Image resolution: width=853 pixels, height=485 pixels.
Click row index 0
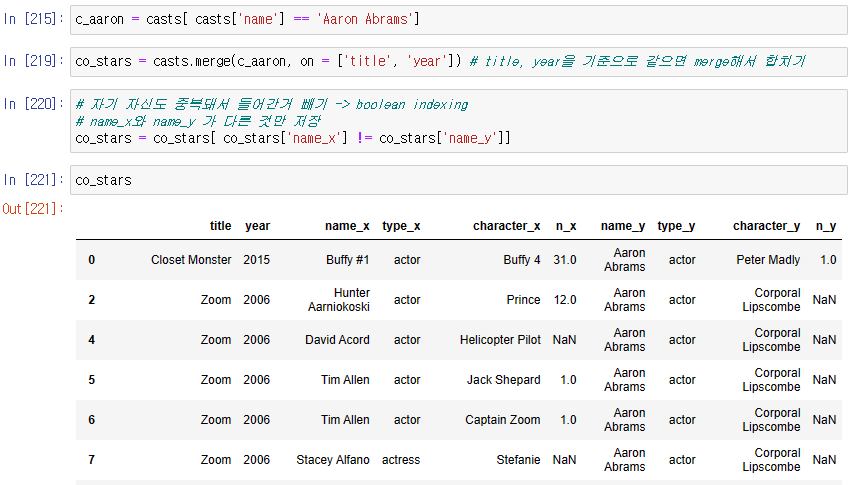[x=91, y=260]
